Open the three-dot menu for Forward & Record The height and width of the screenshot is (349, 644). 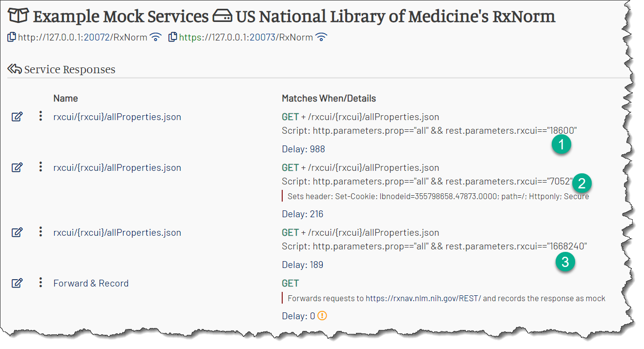coord(41,283)
